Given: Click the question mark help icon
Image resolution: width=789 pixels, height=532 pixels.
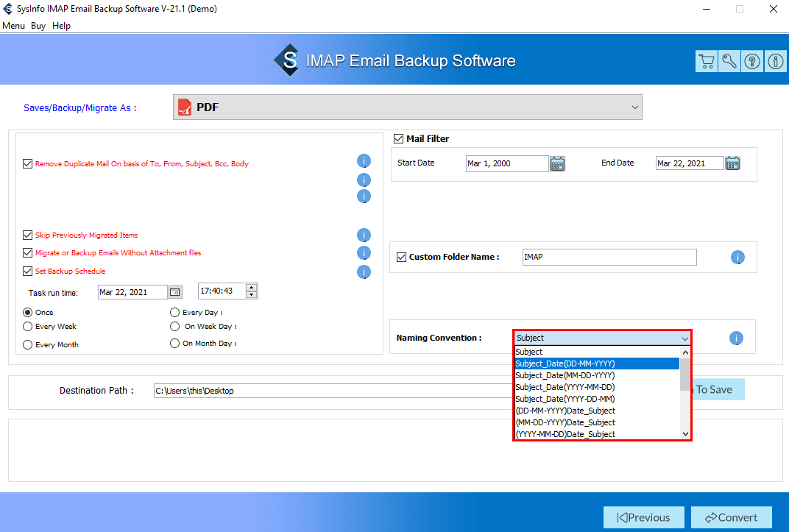Looking at the screenshot, I should click(752, 62).
